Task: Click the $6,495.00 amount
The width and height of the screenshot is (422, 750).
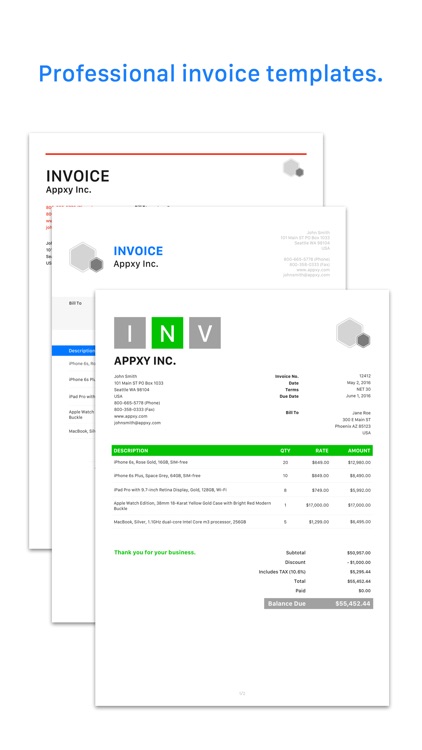Action: [360, 522]
